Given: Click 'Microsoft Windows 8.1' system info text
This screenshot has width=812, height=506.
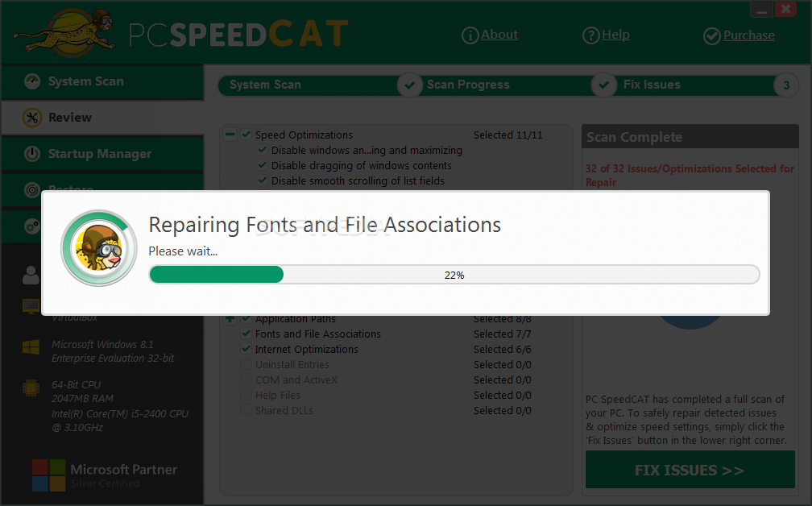Looking at the screenshot, I should pyautogui.click(x=102, y=344).
